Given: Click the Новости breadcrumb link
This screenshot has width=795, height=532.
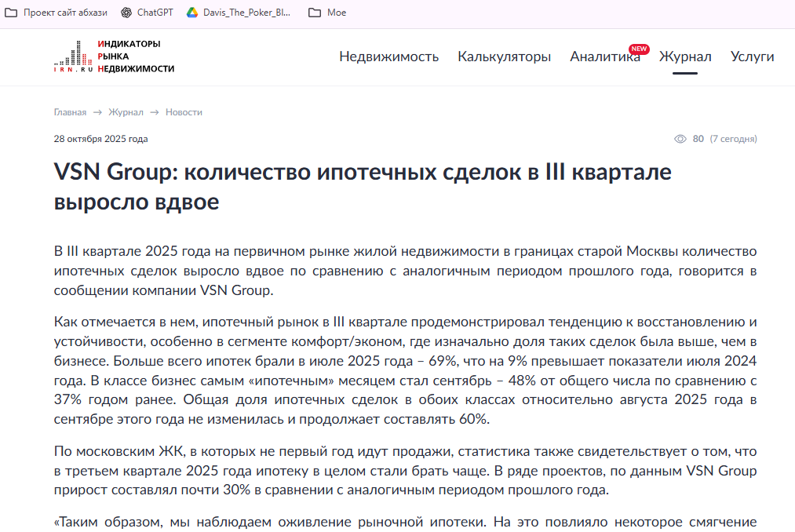Looking at the screenshot, I should 184,112.
